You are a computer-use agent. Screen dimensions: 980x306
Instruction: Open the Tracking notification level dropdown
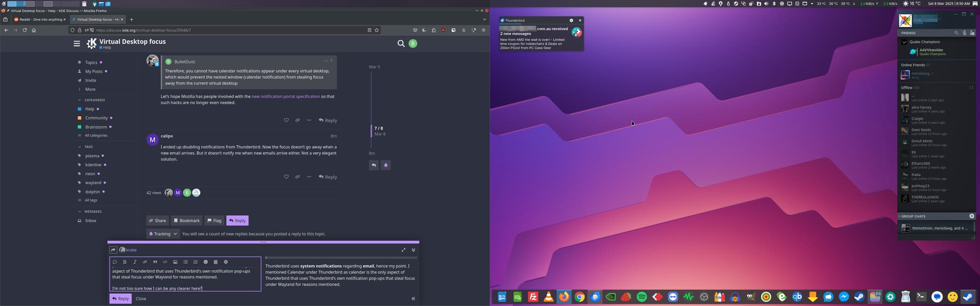pos(163,234)
